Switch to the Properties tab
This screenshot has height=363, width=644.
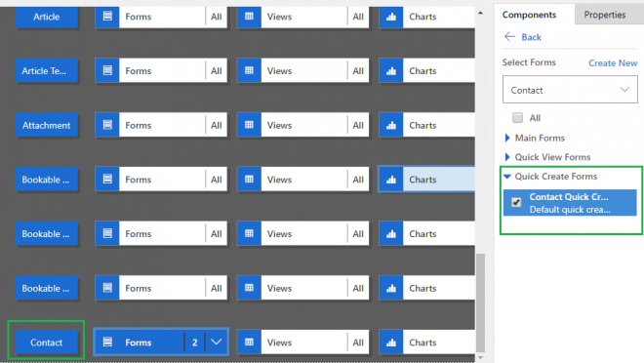(x=605, y=15)
